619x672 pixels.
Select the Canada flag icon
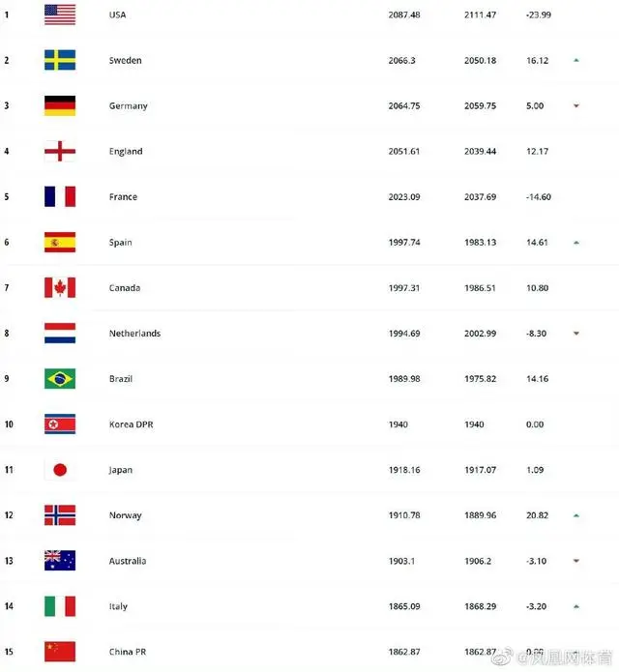pyautogui.click(x=59, y=287)
